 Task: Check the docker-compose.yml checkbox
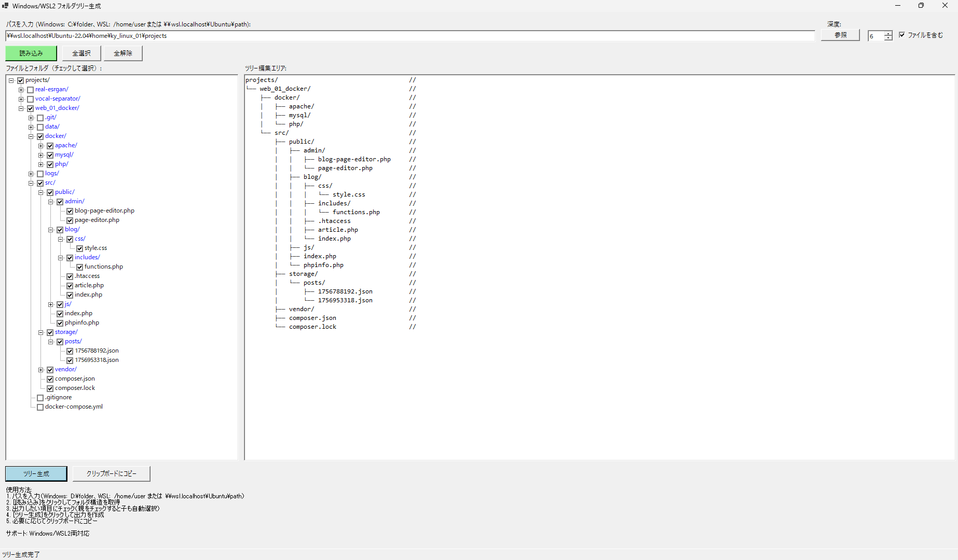(x=40, y=407)
